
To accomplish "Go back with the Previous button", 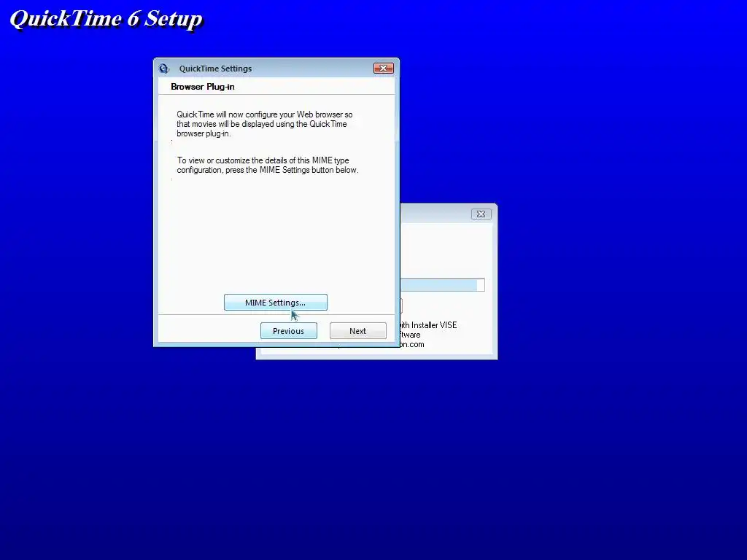I will (x=289, y=331).
